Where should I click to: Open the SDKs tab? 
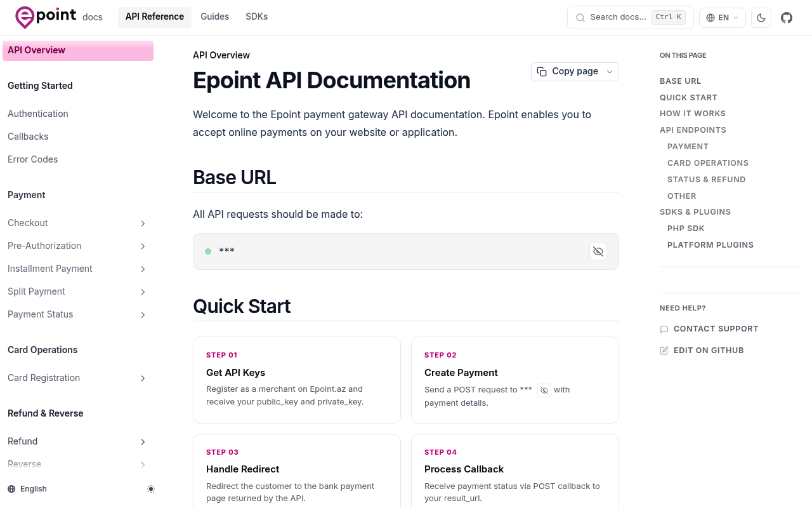click(x=257, y=17)
